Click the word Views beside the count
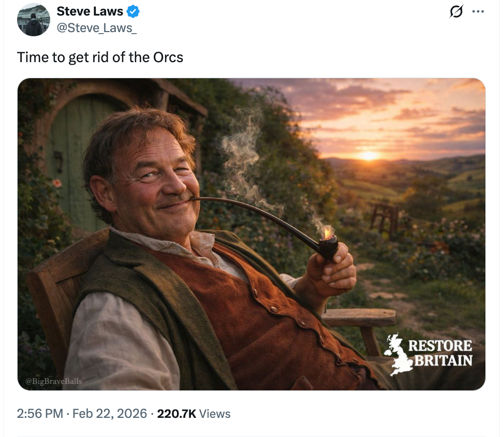The image size is (504, 437). [215, 414]
